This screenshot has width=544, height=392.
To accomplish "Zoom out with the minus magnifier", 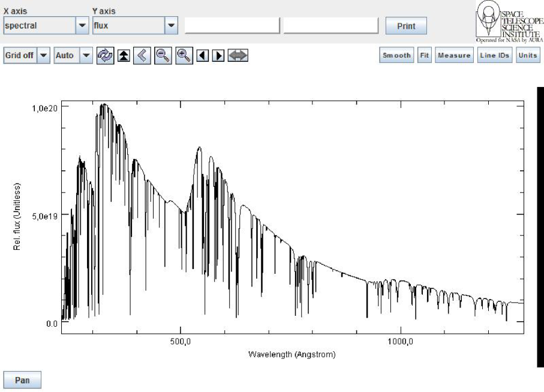I will (162, 55).
